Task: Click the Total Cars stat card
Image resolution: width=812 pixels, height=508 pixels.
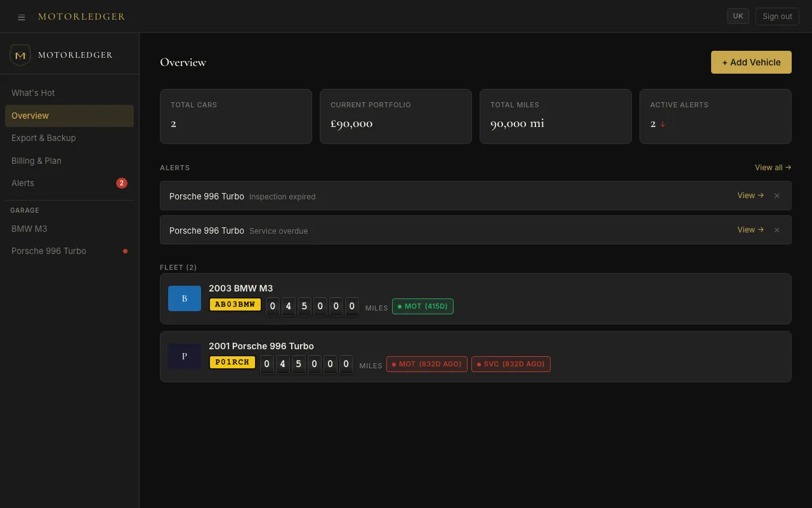Action: [236, 116]
